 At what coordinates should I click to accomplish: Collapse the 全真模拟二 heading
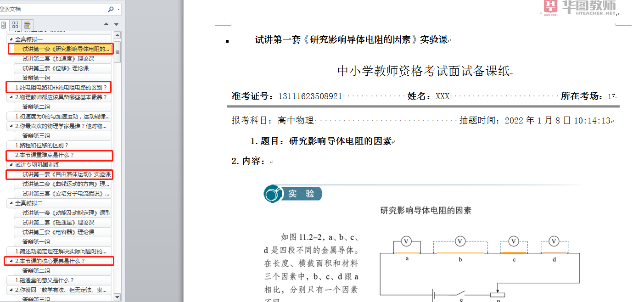[x=11, y=203]
